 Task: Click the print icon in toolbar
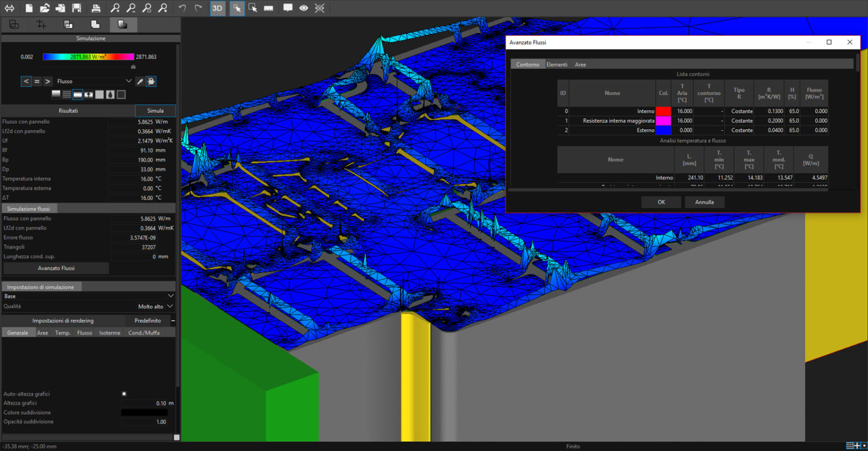pyautogui.click(x=96, y=8)
